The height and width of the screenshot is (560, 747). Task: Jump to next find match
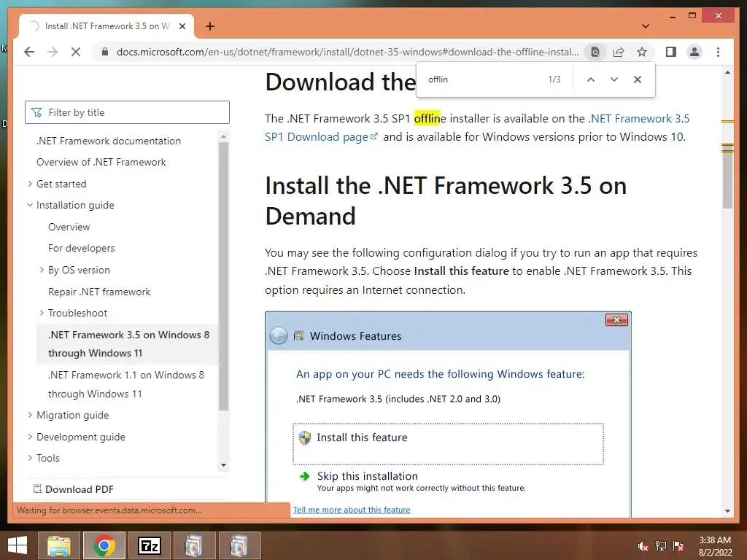[614, 79]
